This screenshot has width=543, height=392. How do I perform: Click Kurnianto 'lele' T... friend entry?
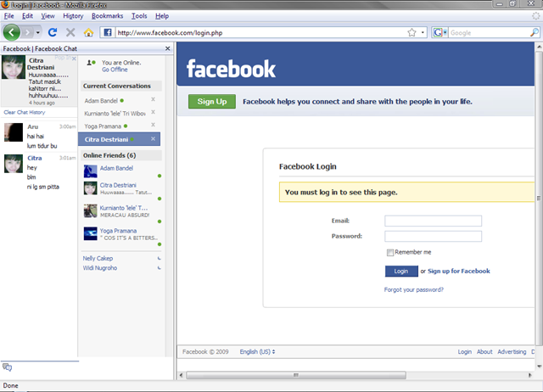coord(124,208)
